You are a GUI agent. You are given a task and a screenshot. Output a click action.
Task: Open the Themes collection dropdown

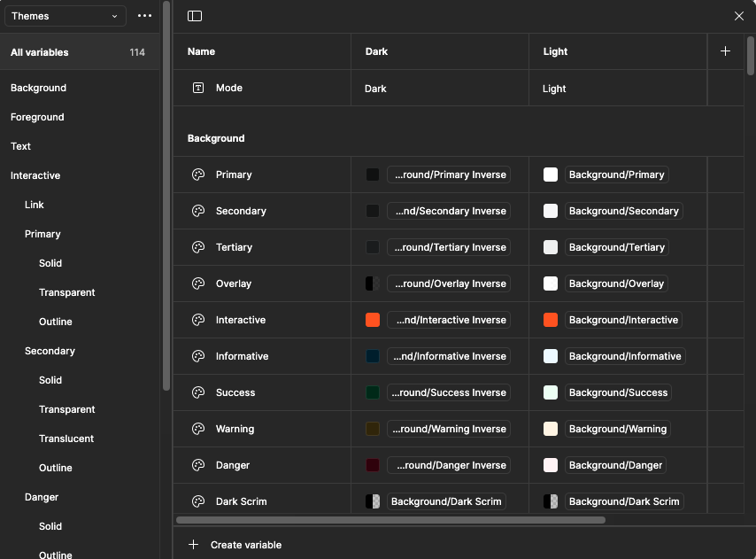tap(65, 16)
